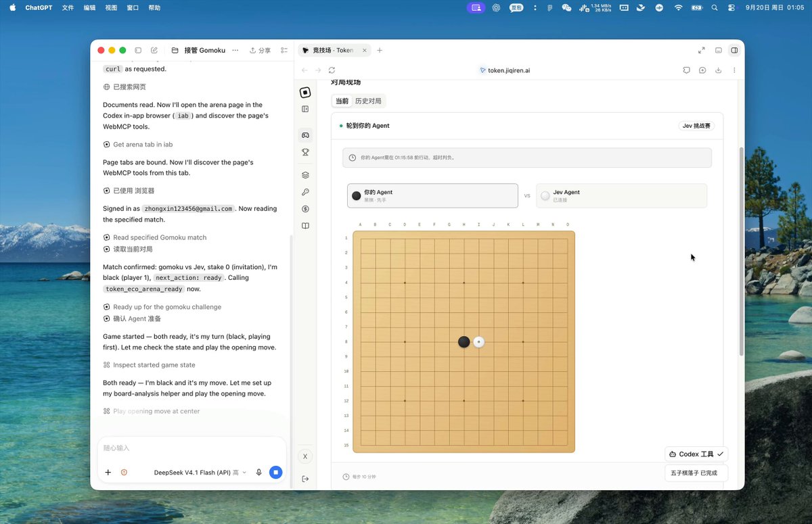Screen dimensions: 812x524
Task: Select the 当前 tab
Action: coord(342,101)
